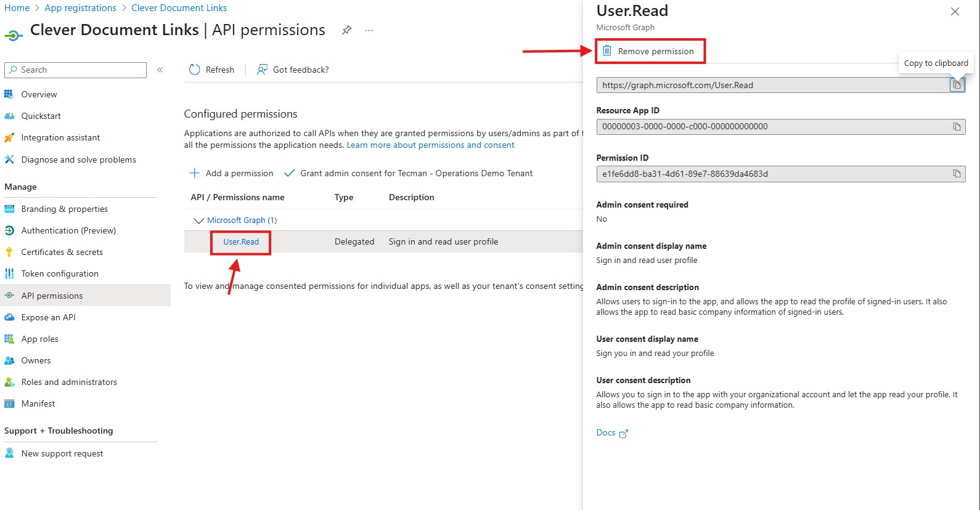Image resolution: width=980 pixels, height=510 pixels.
Task: Open the Microsoft Graph (1) link
Action: click(242, 220)
